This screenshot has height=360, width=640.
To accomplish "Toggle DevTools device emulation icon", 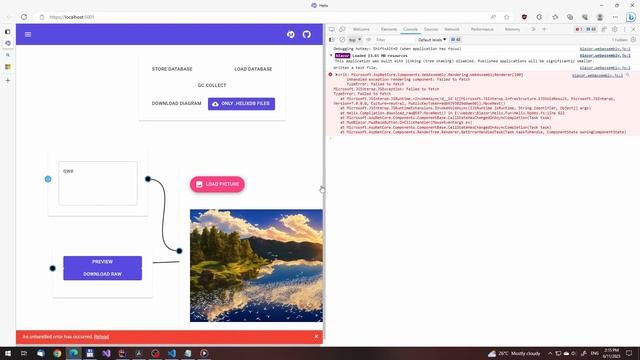I will [x=342, y=29].
